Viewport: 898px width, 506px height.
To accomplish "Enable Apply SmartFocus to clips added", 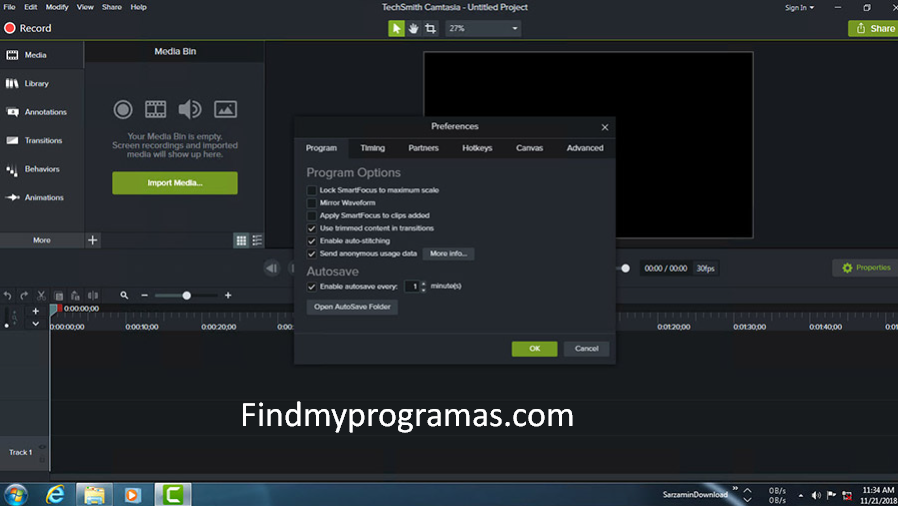I will [x=312, y=216].
